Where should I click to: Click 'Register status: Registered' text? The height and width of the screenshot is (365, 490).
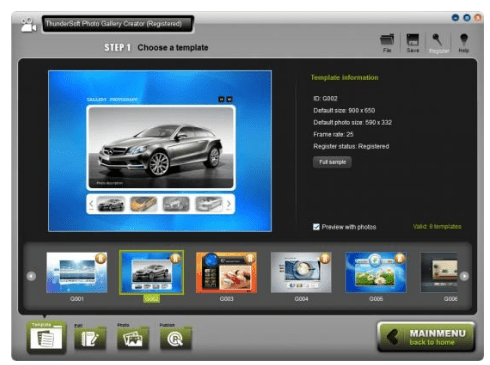pos(351,147)
